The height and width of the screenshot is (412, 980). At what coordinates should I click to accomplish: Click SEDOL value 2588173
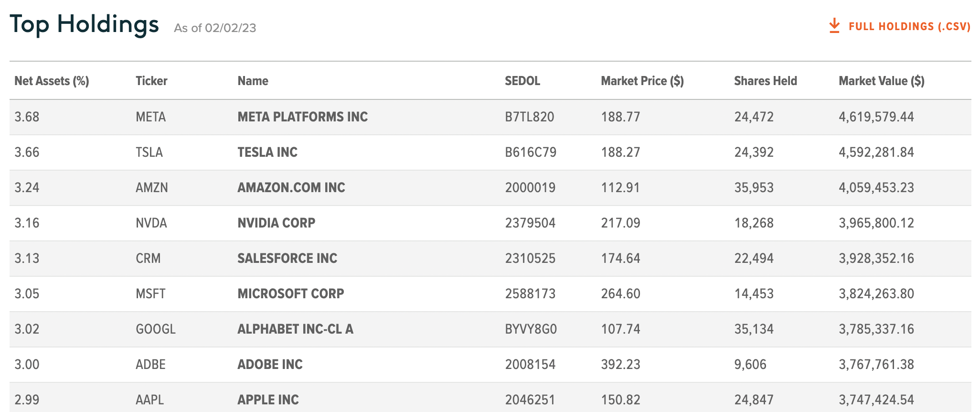[530, 293]
